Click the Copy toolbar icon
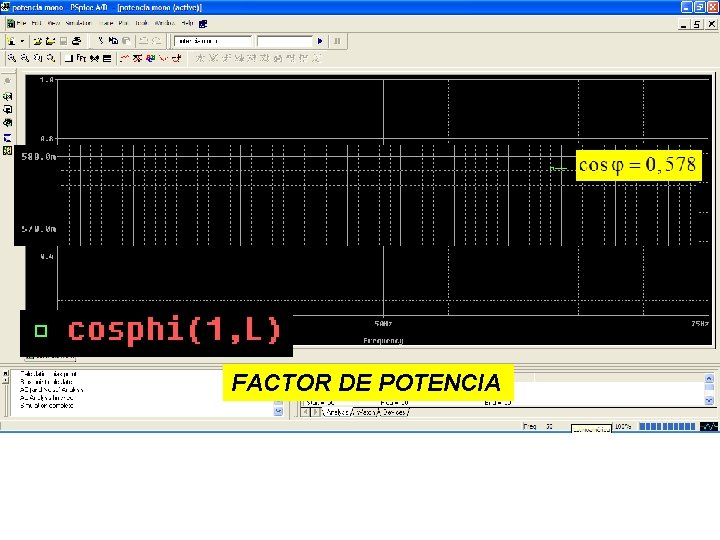This screenshot has height=540, width=720. (113, 41)
